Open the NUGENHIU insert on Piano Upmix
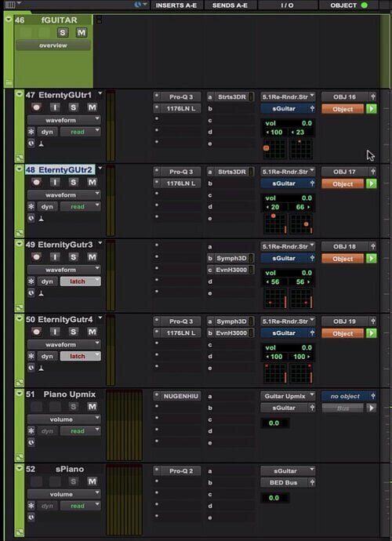This screenshot has height=541, width=392. pos(181,396)
